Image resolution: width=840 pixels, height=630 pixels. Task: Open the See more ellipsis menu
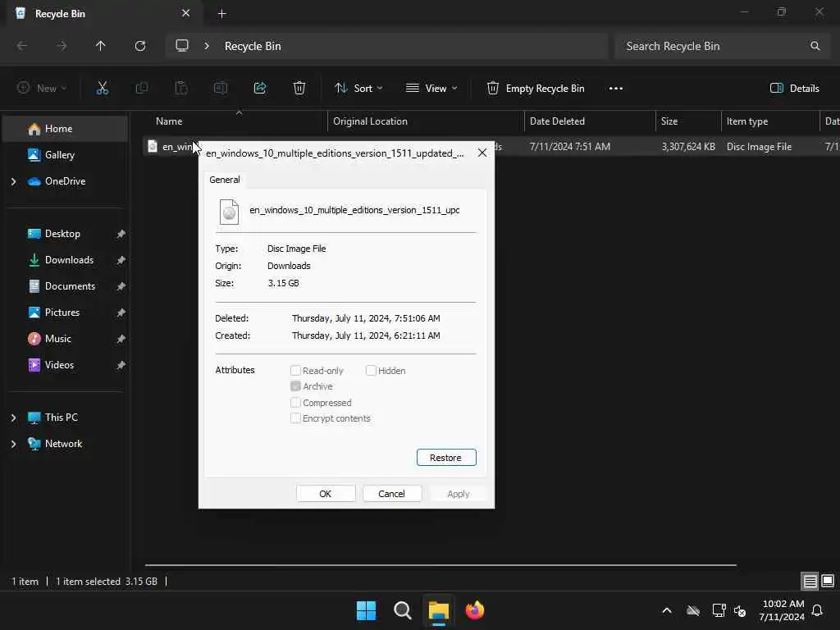[615, 89]
